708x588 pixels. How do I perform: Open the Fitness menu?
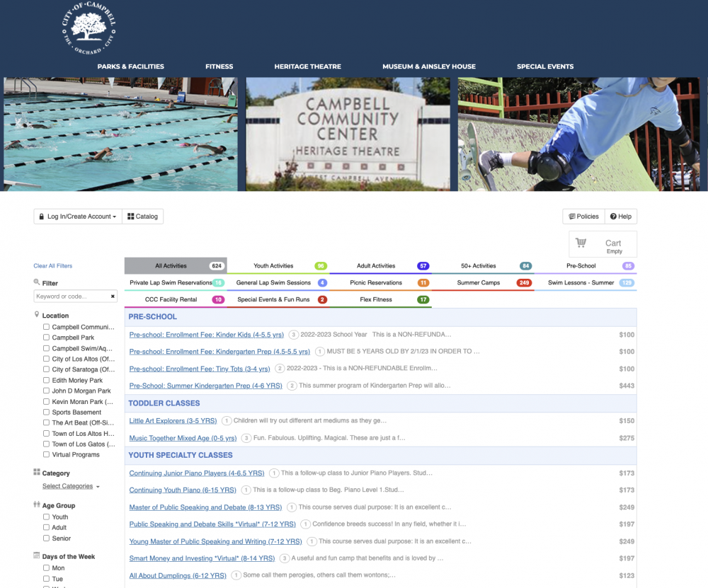(219, 67)
